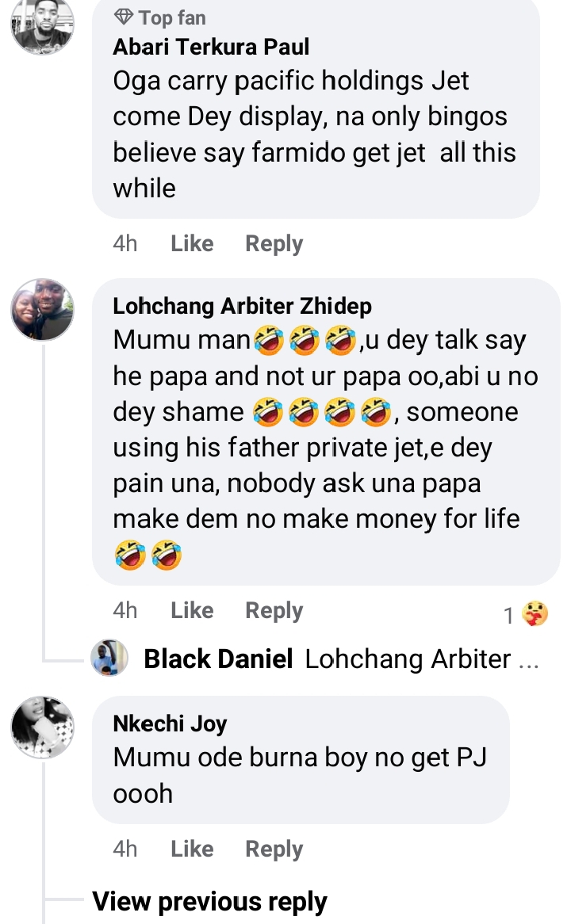Like Abari Terkura Paul's comment

click(x=192, y=243)
